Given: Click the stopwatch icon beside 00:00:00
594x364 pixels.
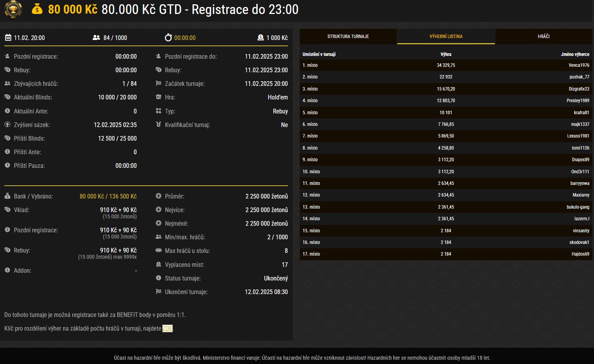Looking at the screenshot, I should pos(168,37).
